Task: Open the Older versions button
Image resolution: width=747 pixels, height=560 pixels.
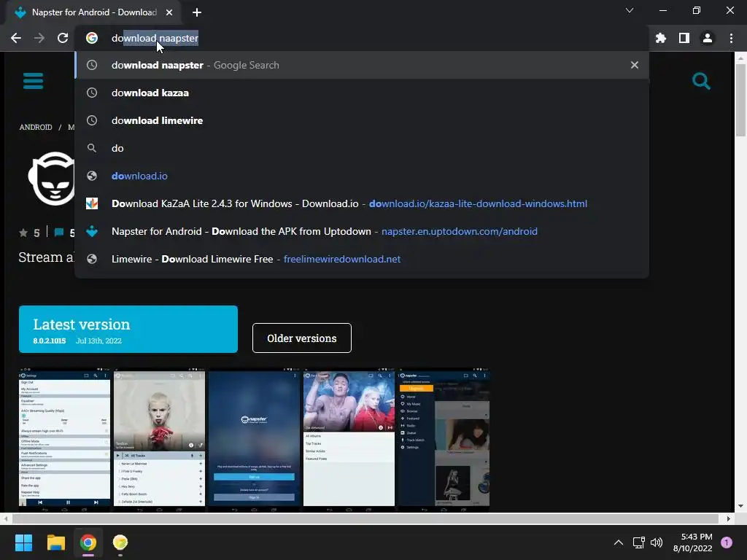Action: [x=301, y=338]
